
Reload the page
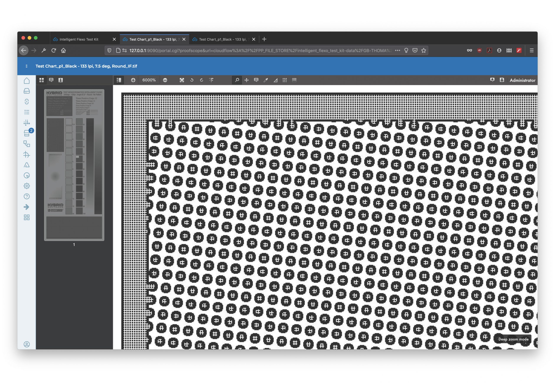(x=54, y=50)
